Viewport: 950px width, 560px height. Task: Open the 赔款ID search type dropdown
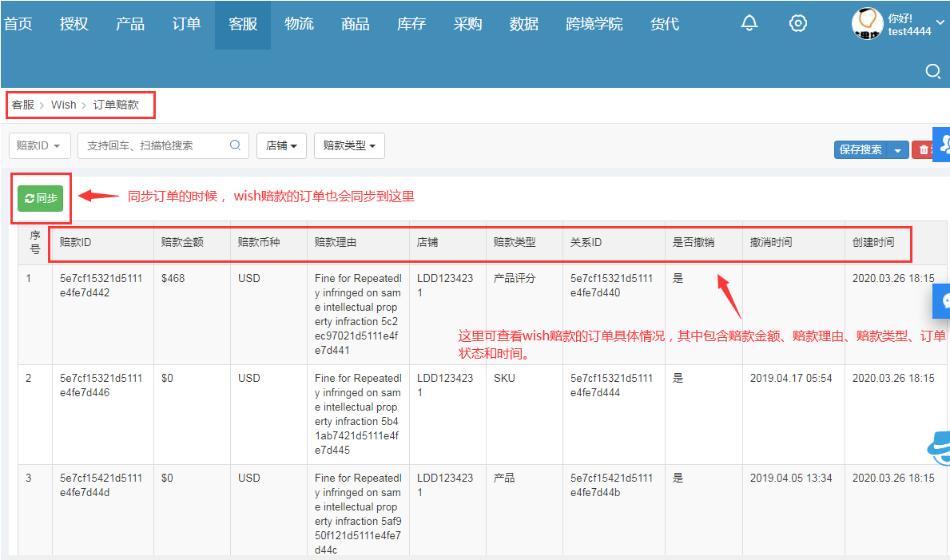point(39,146)
